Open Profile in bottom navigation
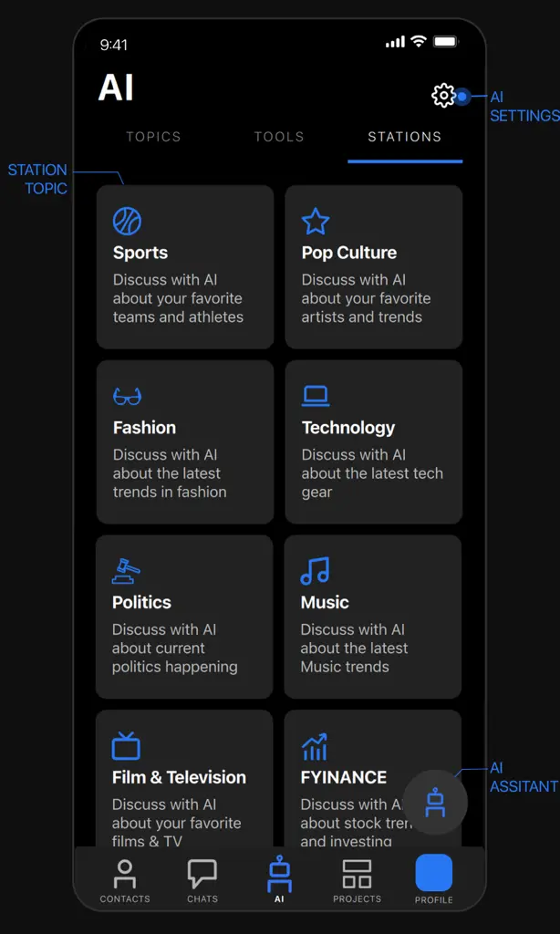Image resolution: width=560 pixels, height=934 pixels. [434, 880]
